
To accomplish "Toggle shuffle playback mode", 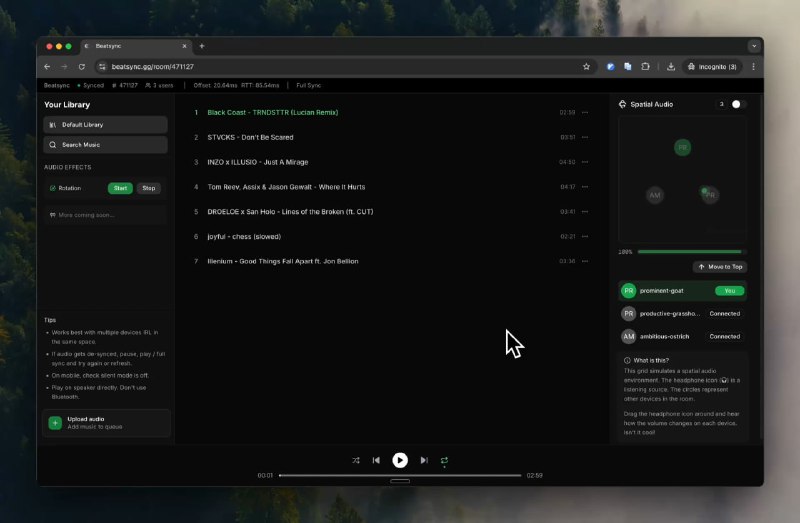I will point(356,460).
